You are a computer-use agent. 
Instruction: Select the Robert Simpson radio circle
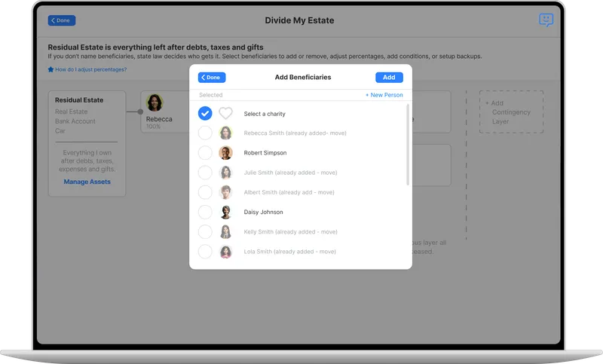205,152
